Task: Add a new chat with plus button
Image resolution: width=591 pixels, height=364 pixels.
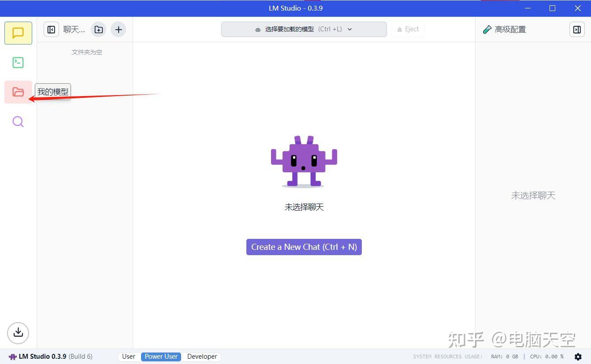Action: [118, 30]
